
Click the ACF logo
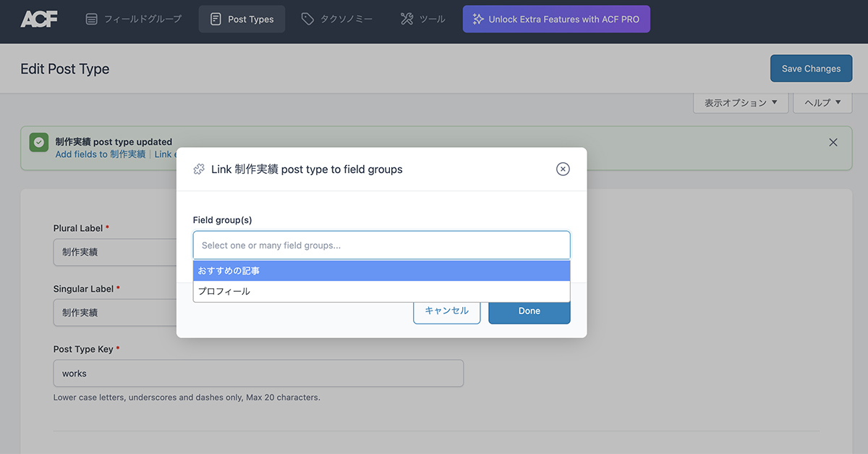[x=39, y=20]
